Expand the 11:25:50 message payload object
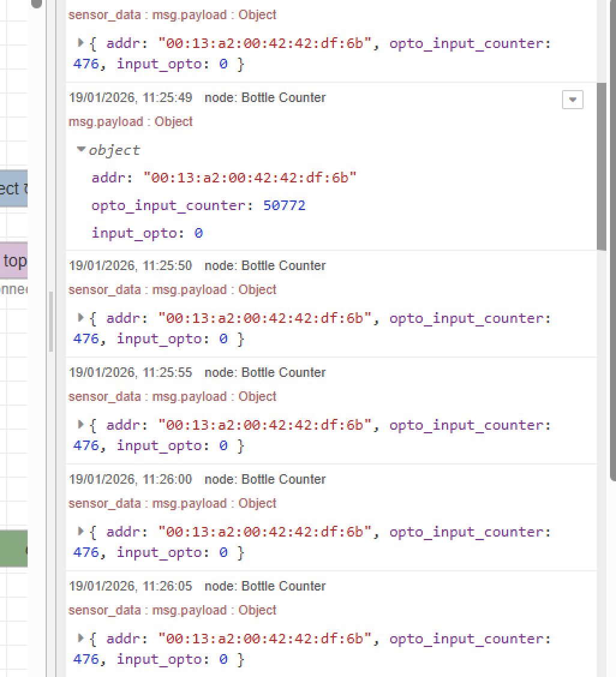Screen dimensions: 616x677 point(81,317)
